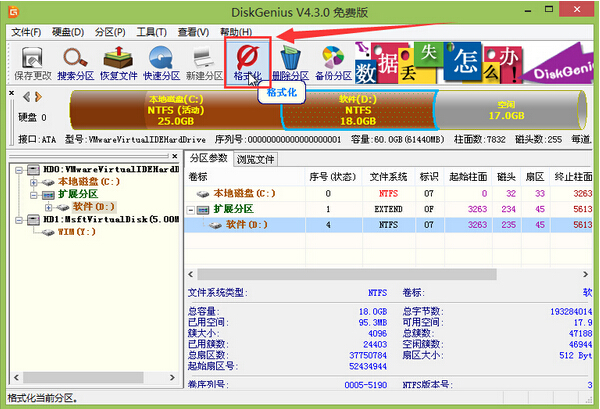
Task: Select the 软件(D:) highlighted table row
Action: [388, 225]
